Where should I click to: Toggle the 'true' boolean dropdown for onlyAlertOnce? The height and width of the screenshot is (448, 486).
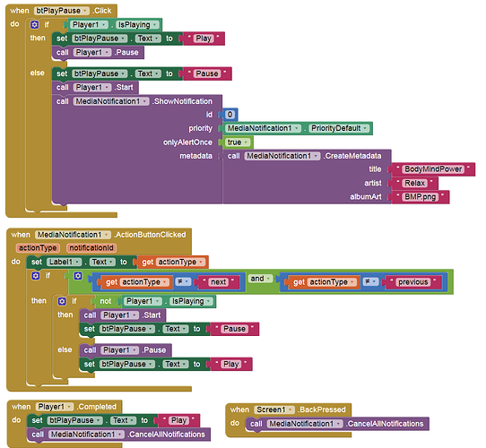click(x=238, y=142)
